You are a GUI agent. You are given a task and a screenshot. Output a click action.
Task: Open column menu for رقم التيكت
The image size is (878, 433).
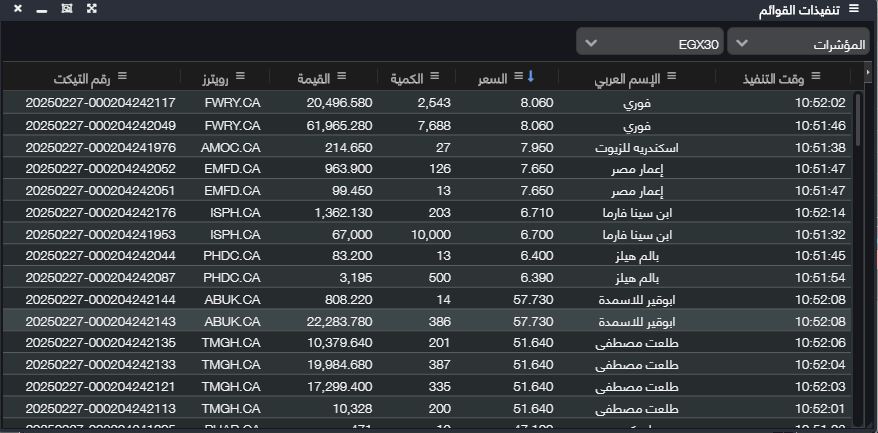122,76
